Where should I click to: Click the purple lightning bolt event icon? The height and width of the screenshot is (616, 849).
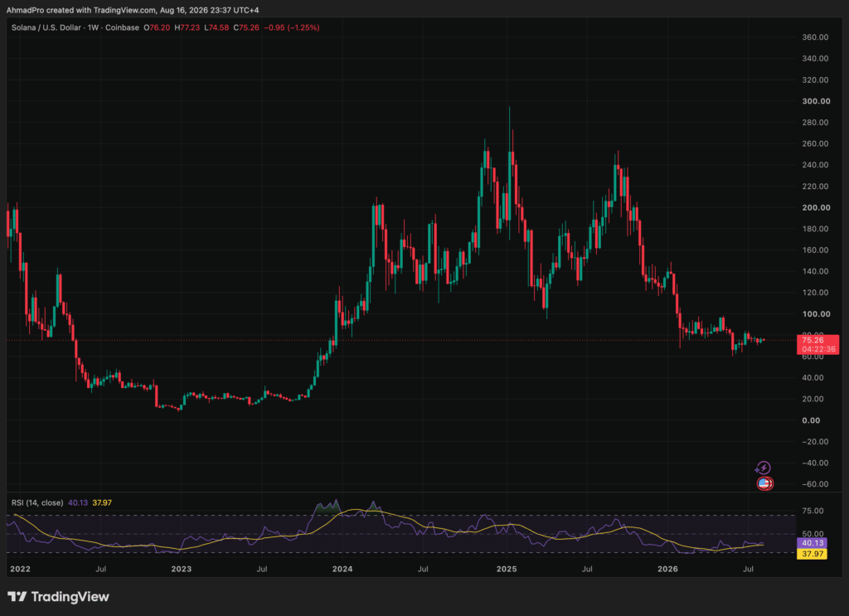[x=763, y=468]
